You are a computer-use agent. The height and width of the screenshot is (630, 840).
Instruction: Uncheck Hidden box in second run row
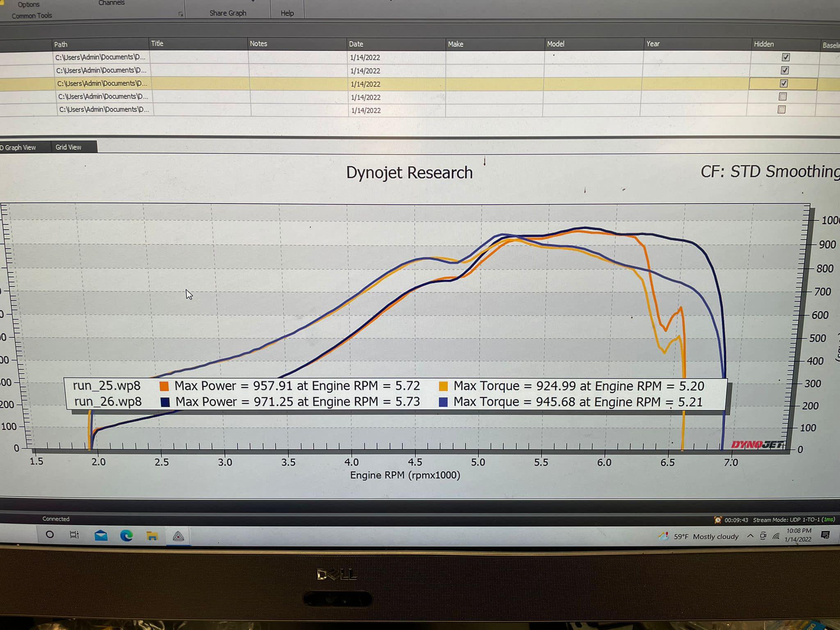tap(785, 70)
